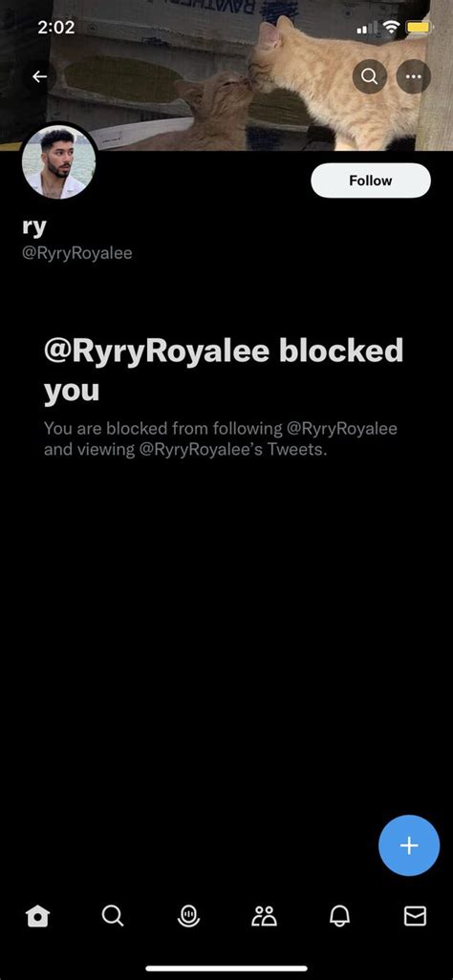Tap the Wi-Fi status icon
Viewport: 453px width, 980px height.
[x=392, y=28]
